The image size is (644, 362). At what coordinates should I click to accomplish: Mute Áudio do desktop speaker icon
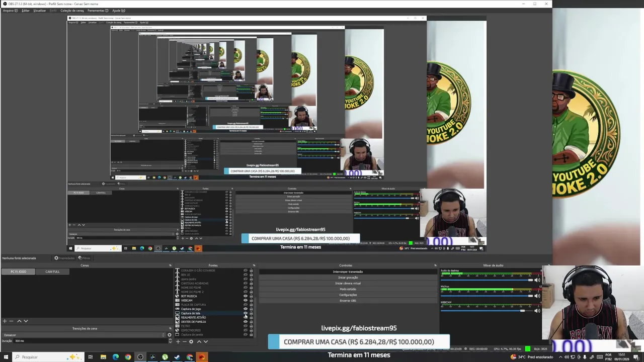coord(537,280)
